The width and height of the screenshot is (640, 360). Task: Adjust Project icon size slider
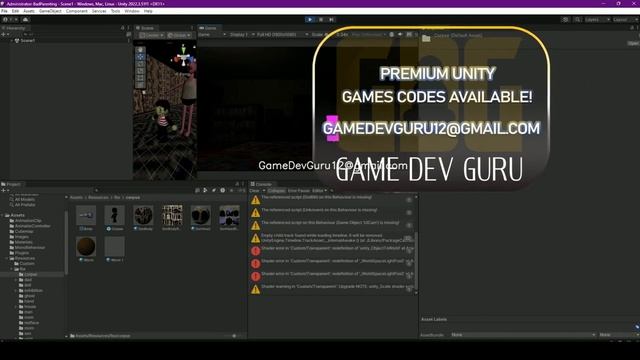point(235,336)
